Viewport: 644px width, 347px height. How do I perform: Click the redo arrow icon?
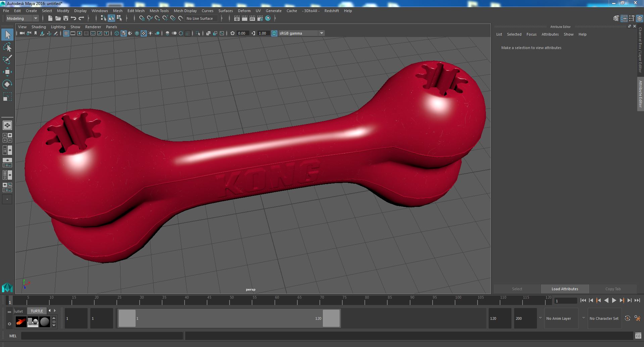pos(81,18)
